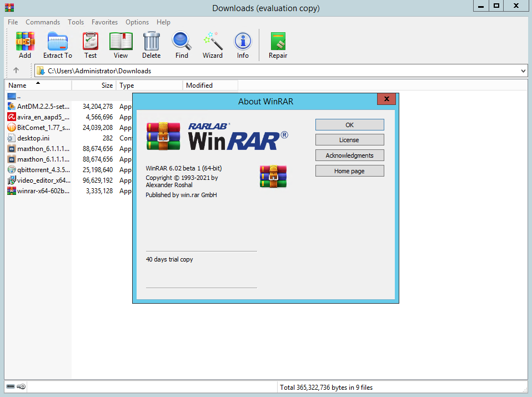Viewport: 532px width, 397px height.
Task: Click the disk drive icon in status bar
Action: coord(11,387)
